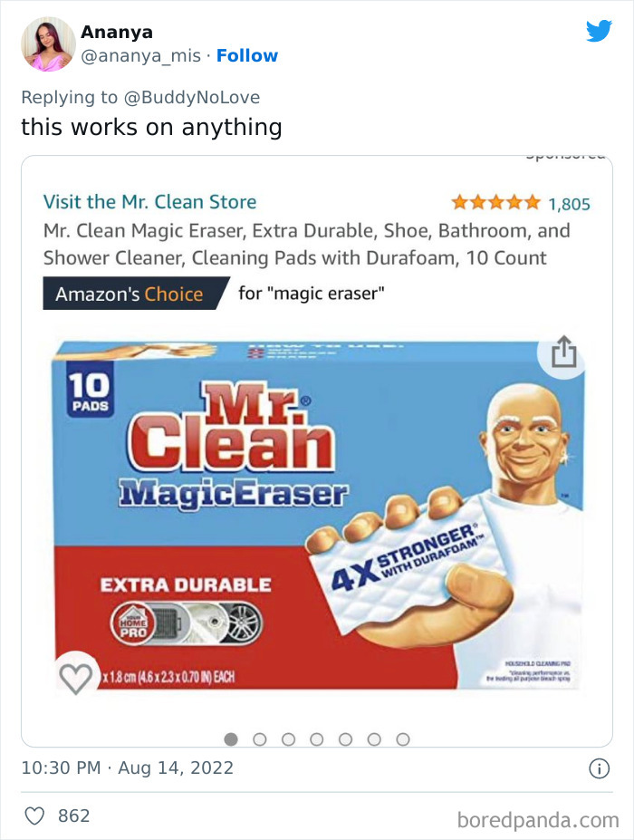
Task: Open @BuddyNoLove's mentioned profile
Action: 192,98
